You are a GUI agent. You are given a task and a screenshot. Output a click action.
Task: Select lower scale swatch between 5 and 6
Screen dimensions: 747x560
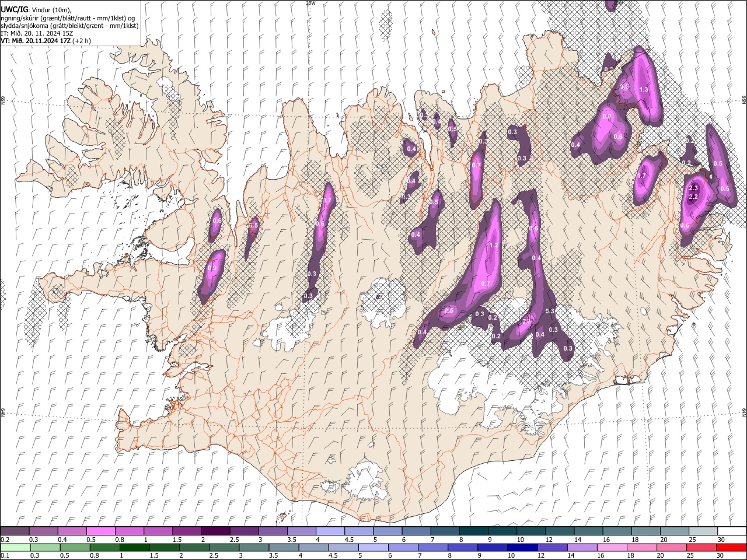pyautogui.click(x=373, y=547)
